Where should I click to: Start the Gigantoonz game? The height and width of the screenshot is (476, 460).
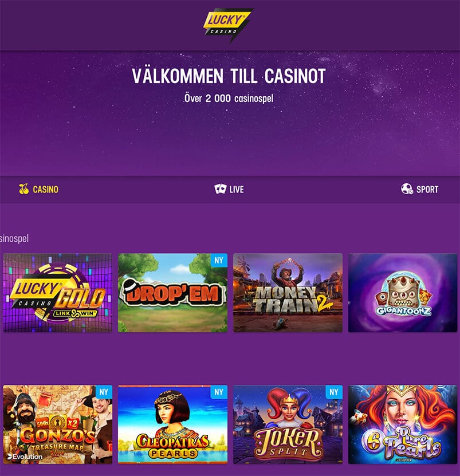pos(403,293)
